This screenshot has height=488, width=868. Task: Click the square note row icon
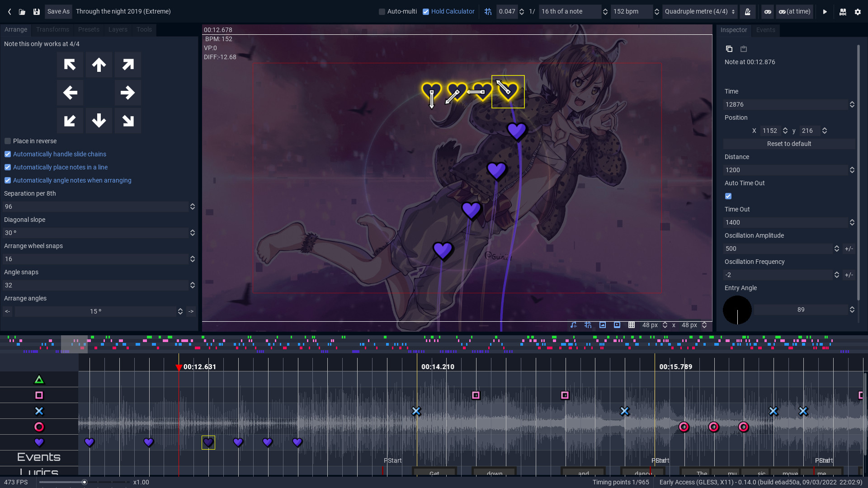pos(39,396)
